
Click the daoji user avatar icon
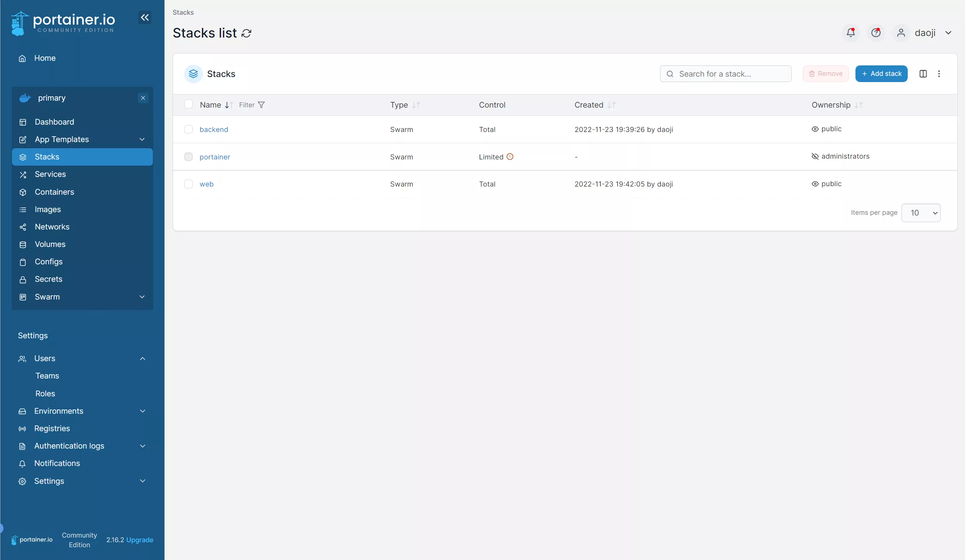point(901,33)
